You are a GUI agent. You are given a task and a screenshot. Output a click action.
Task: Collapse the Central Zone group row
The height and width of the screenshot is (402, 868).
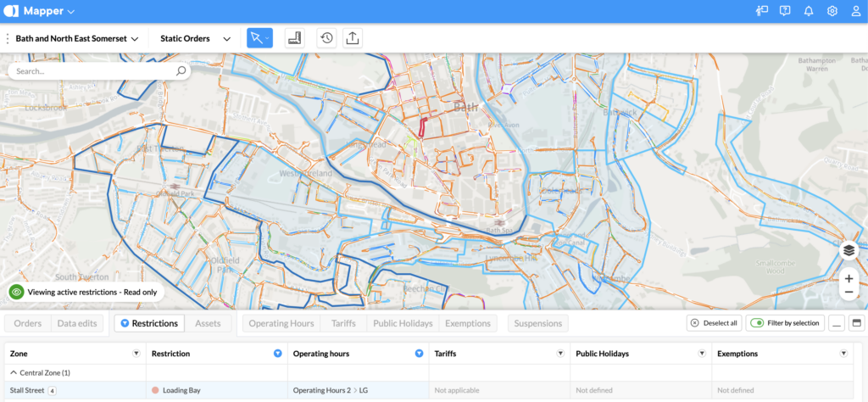[x=14, y=372]
